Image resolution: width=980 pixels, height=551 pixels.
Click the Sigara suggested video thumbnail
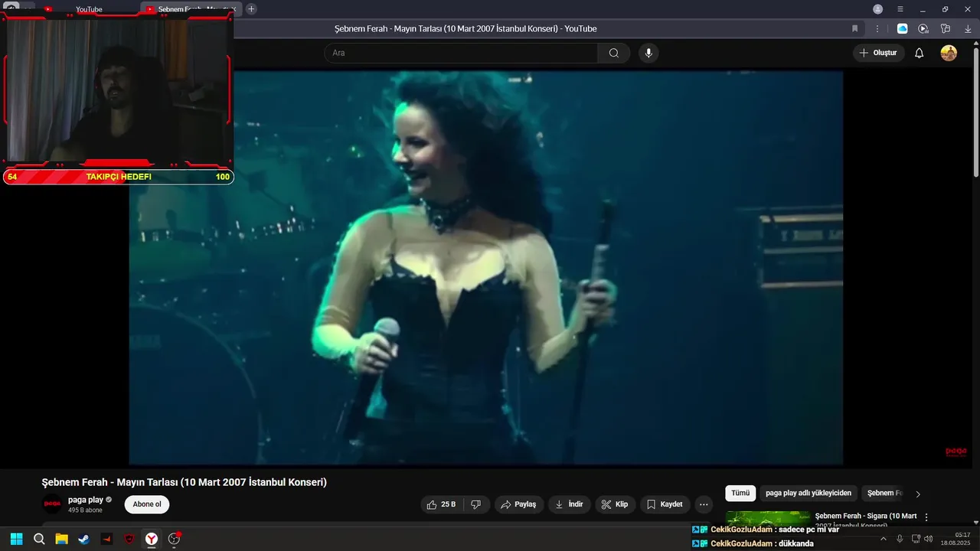pyautogui.click(x=768, y=518)
